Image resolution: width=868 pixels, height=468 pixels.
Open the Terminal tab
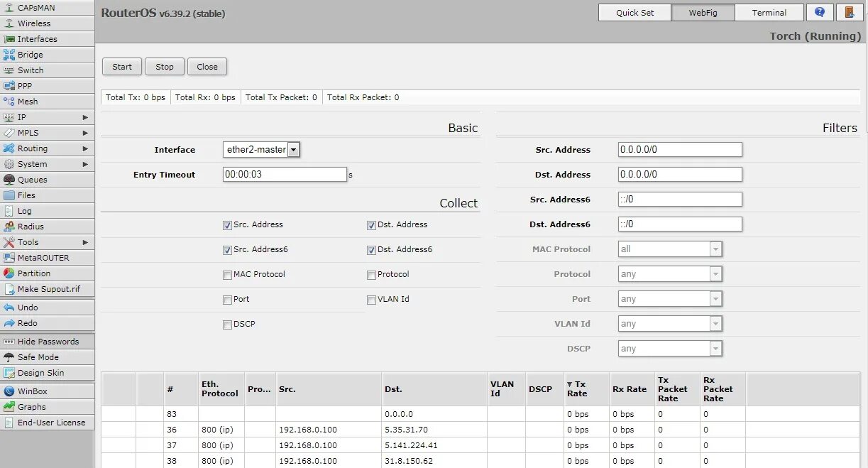[x=769, y=12]
